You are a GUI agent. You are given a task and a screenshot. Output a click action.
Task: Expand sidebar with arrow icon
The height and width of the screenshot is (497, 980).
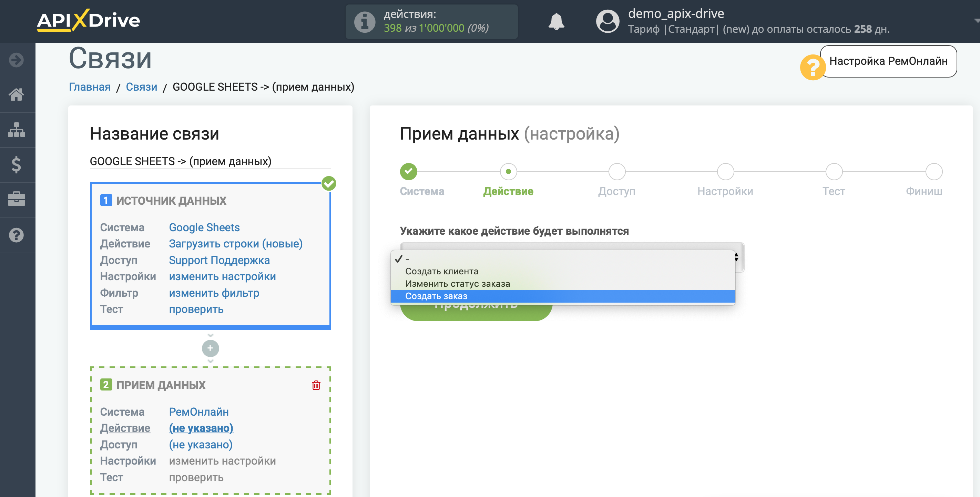coord(16,60)
